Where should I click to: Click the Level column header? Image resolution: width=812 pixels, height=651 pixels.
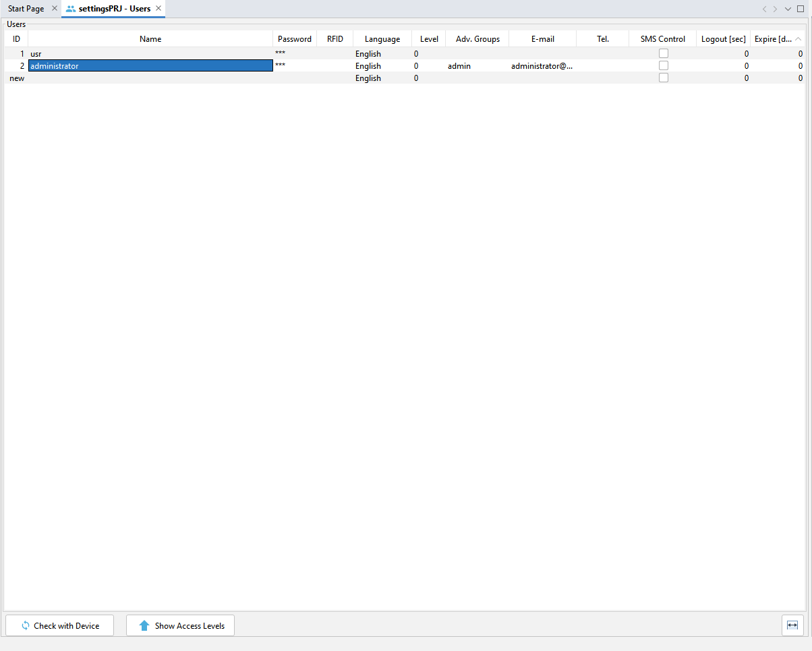tap(429, 39)
